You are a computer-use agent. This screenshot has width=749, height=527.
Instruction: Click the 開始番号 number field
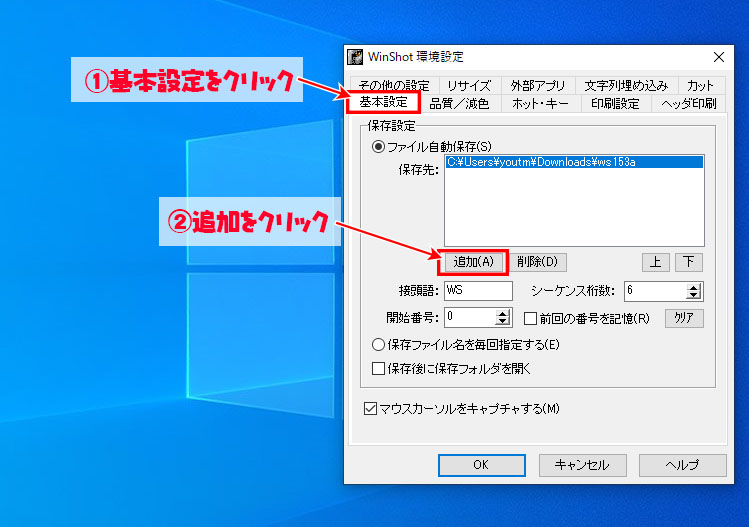[470, 317]
